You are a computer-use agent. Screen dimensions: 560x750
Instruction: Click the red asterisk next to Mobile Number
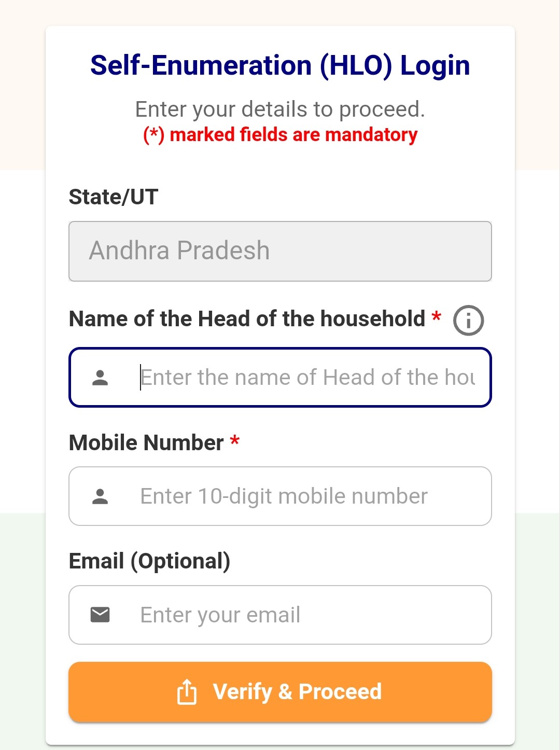(x=235, y=442)
